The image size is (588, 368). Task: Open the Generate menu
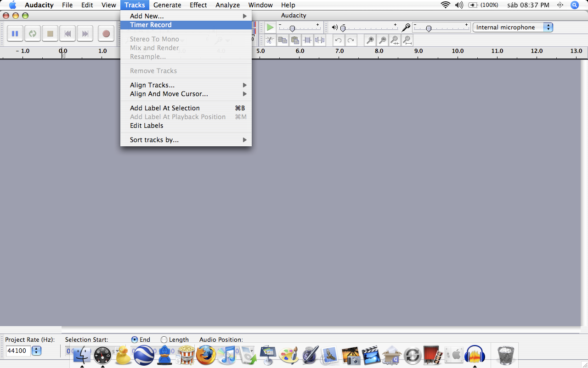point(167,5)
